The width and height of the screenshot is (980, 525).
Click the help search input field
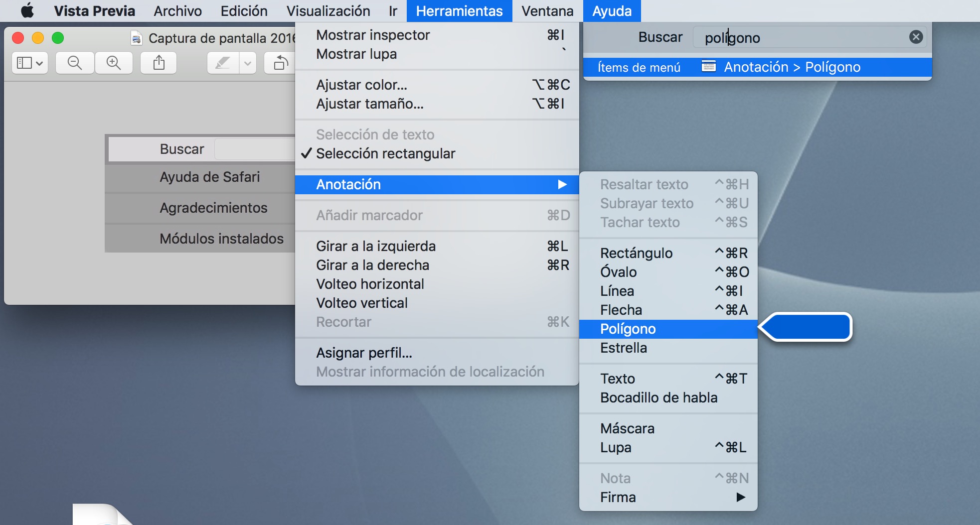(810, 37)
